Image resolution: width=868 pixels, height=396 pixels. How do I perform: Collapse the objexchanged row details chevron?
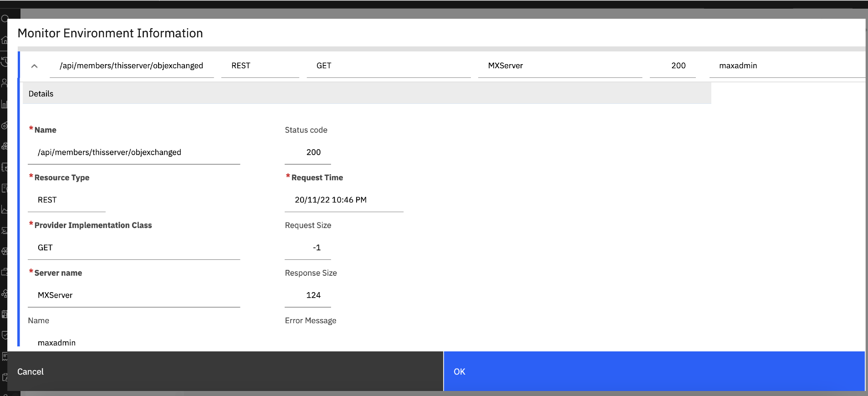point(34,66)
